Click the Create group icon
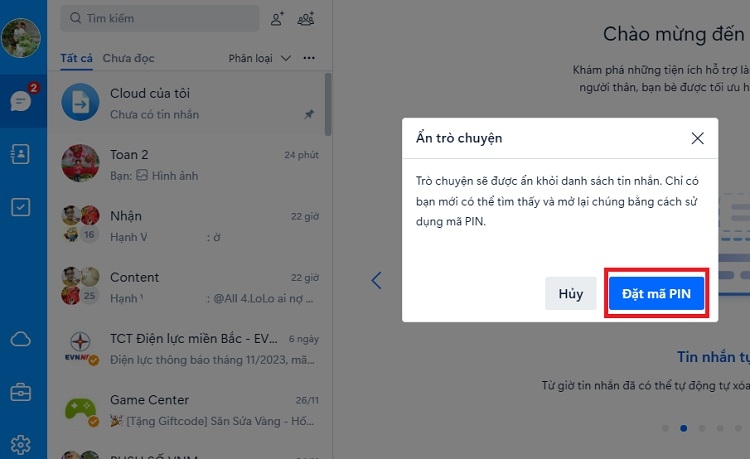This screenshot has height=459, width=750. 306,19
